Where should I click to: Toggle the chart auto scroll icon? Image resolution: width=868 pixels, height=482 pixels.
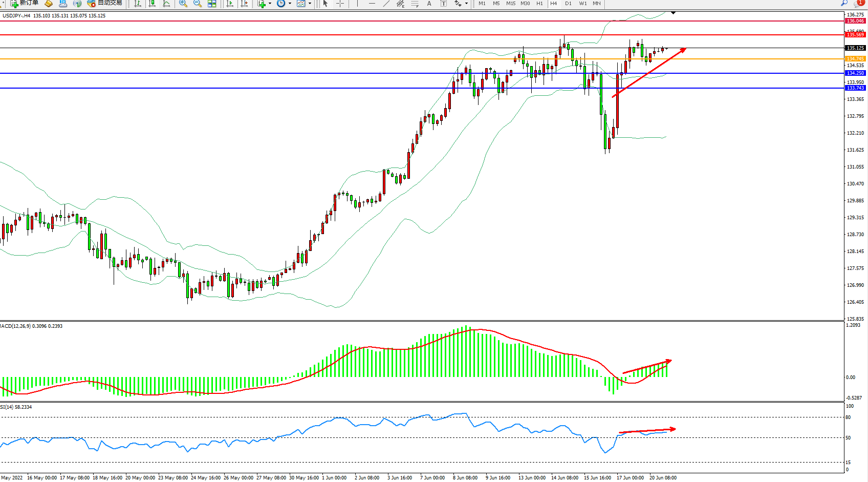pos(230,4)
